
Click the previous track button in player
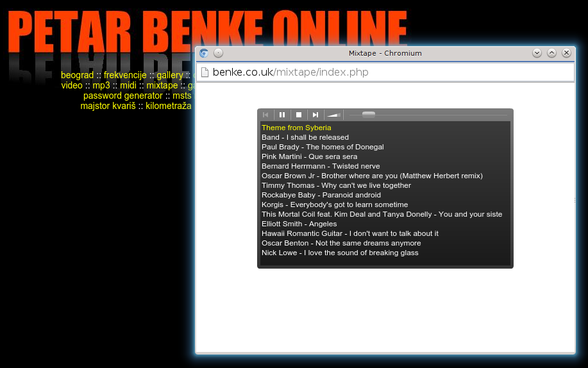(x=266, y=115)
